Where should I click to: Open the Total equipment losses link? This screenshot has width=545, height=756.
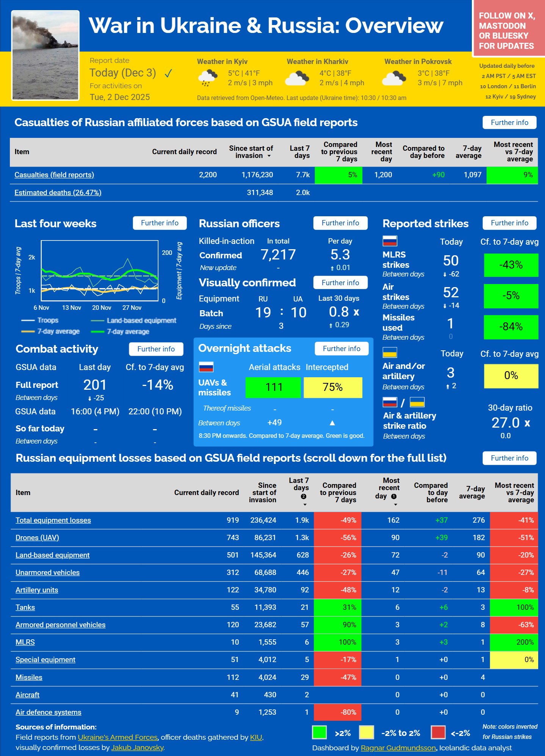pos(53,520)
